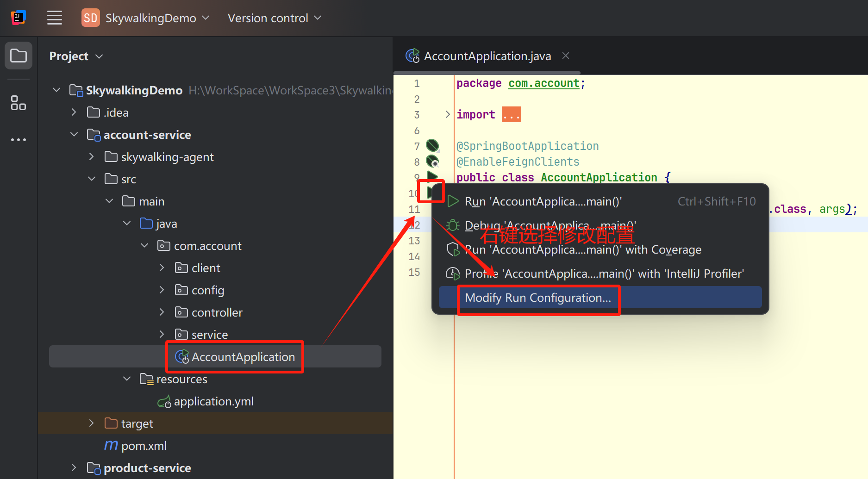Select Profile with 'IntelliJ Profiler' menu item
Viewport: 868px width, 479px height.
(x=600, y=274)
